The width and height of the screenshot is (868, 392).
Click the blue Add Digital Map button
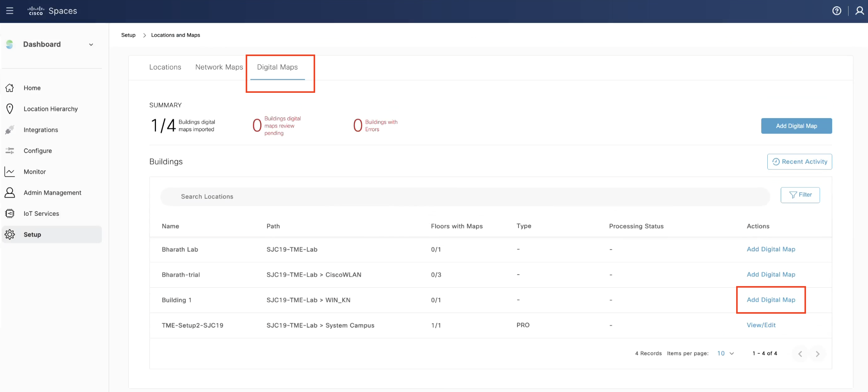point(796,126)
